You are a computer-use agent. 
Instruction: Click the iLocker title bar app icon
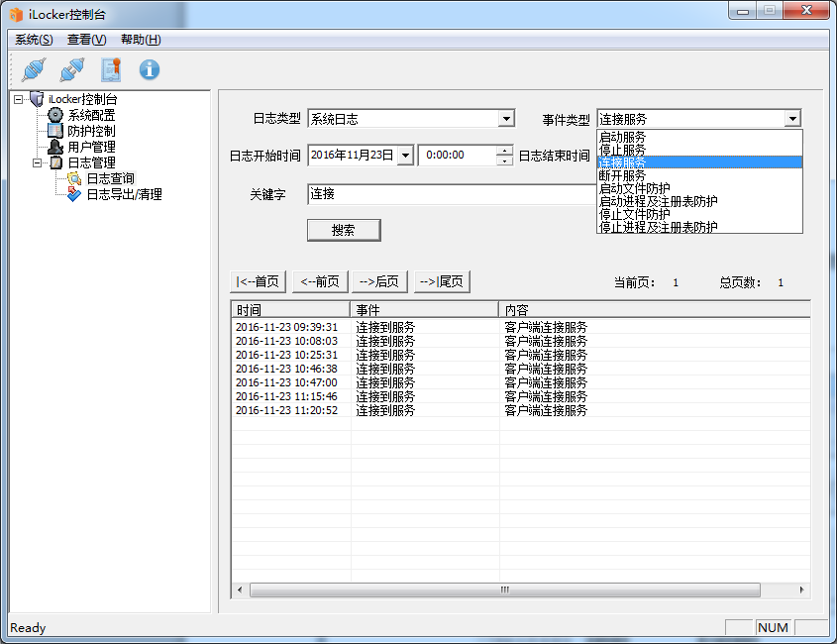[16, 15]
